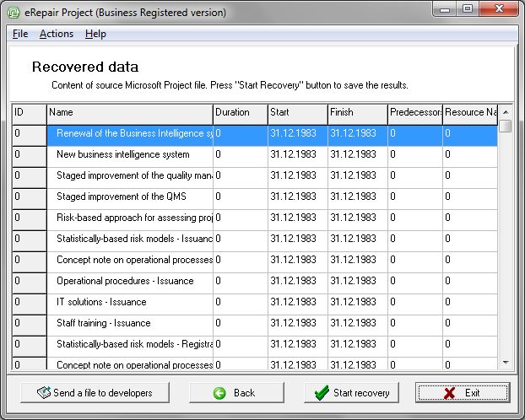Click the Duration column header

click(241, 115)
